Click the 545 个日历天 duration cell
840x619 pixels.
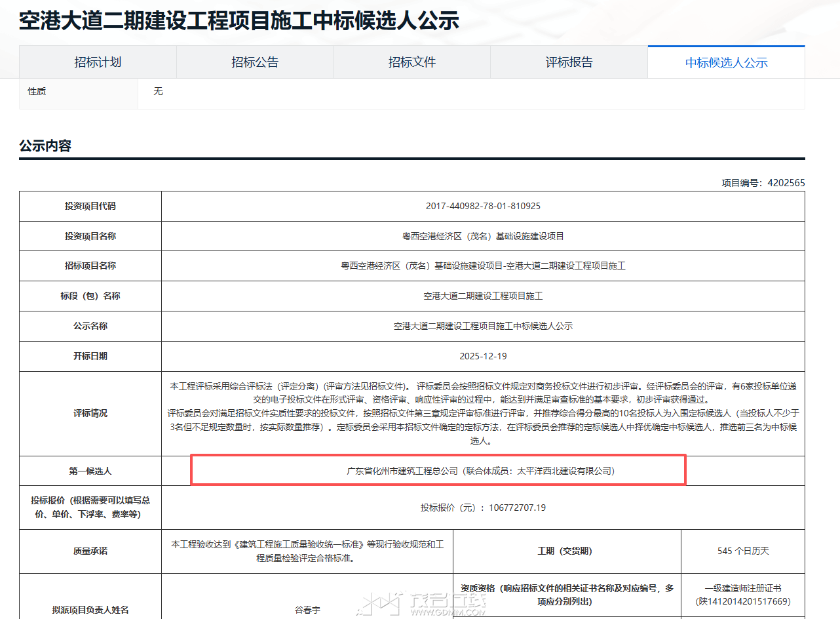(743, 551)
